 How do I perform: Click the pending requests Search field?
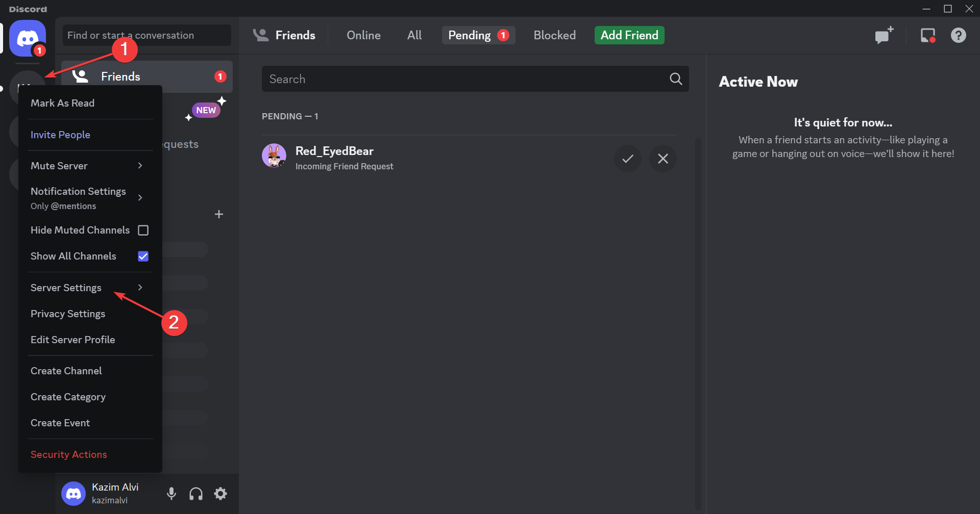[475, 79]
